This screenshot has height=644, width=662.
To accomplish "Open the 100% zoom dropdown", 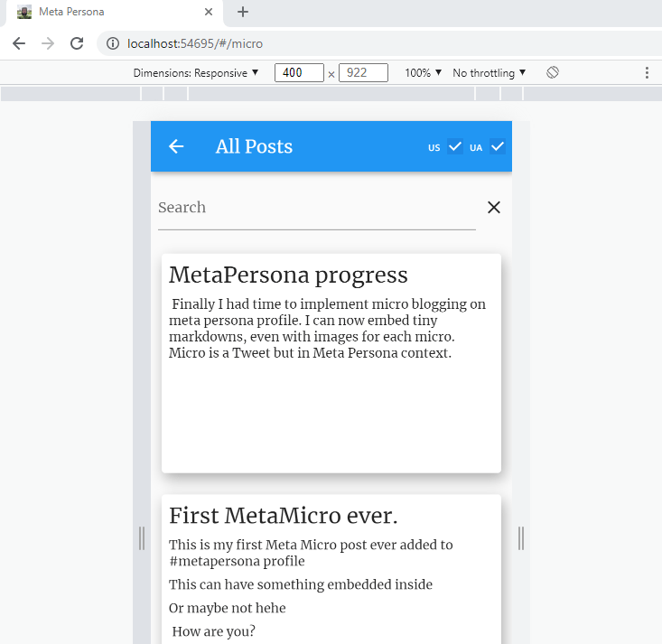I will coord(423,72).
